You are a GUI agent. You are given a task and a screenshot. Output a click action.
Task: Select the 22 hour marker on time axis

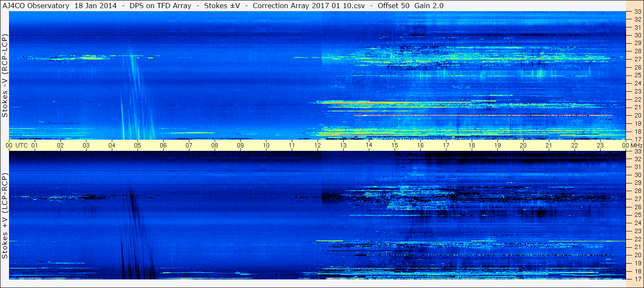point(575,145)
